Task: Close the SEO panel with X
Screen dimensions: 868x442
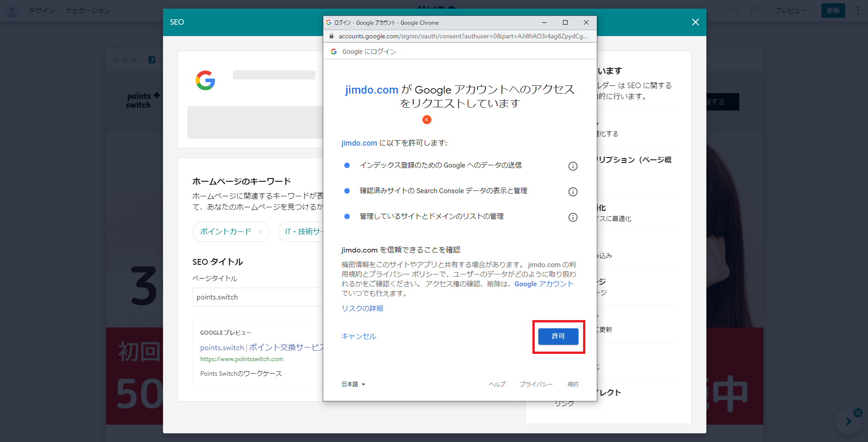Action: [695, 22]
